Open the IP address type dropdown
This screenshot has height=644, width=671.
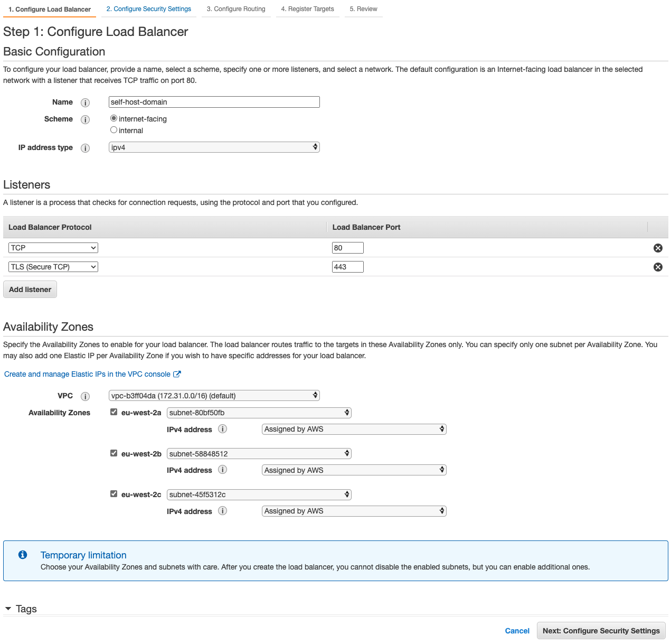[214, 147]
